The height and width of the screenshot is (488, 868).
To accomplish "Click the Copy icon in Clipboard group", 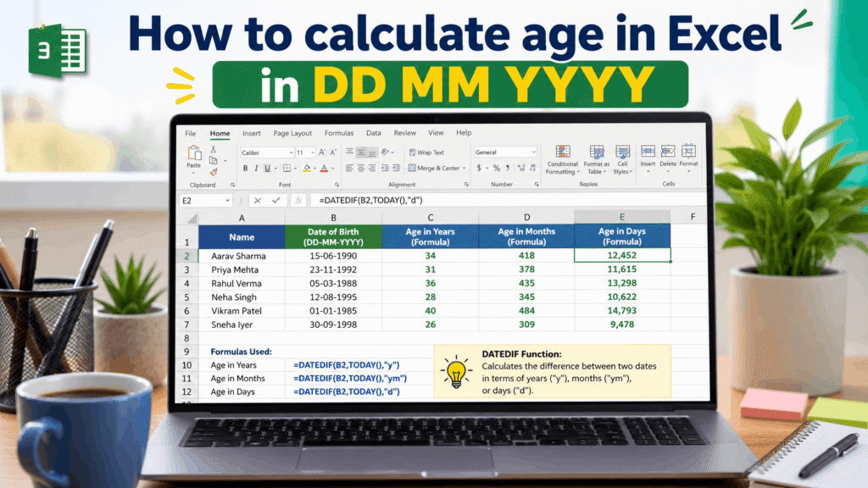I will (213, 160).
